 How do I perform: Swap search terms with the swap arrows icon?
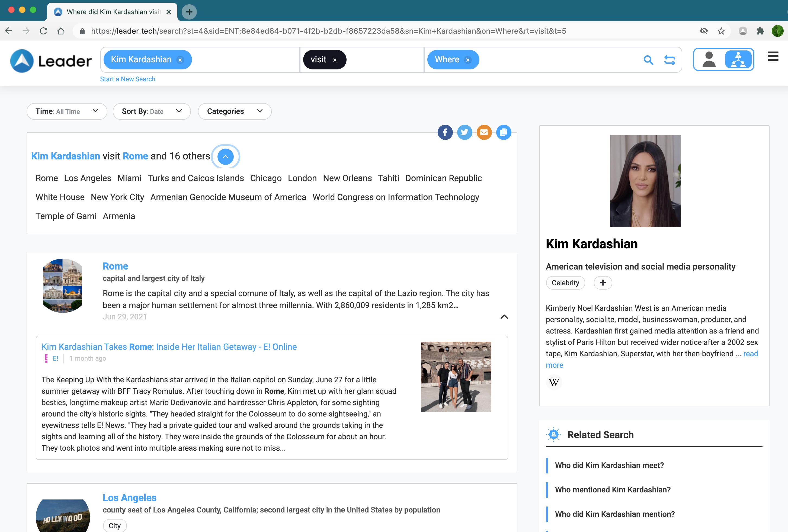click(670, 60)
